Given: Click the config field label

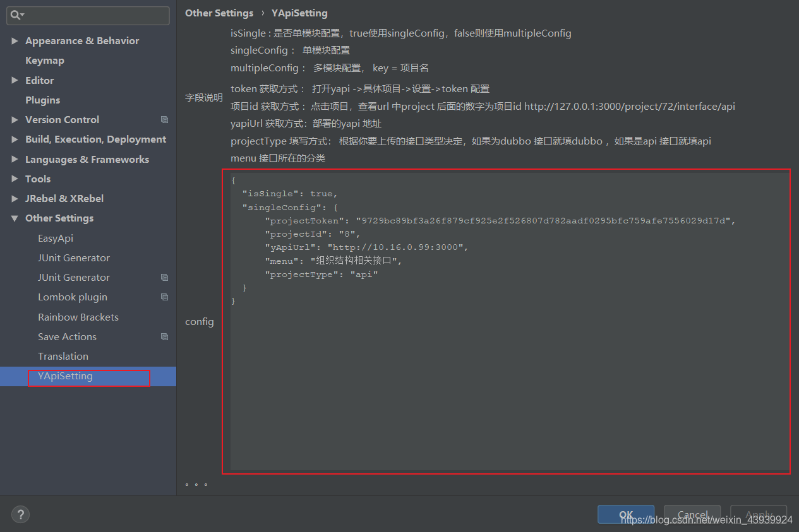Looking at the screenshot, I should pyautogui.click(x=200, y=322).
